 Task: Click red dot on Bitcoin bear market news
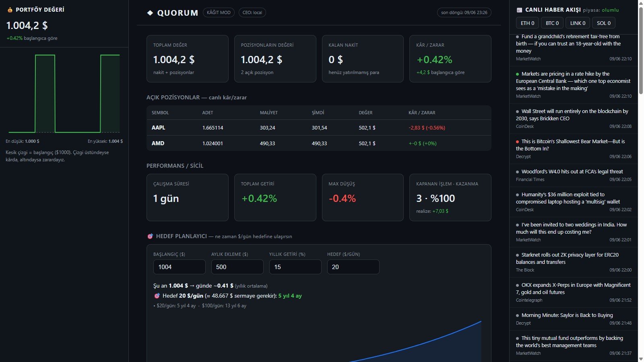point(518,142)
